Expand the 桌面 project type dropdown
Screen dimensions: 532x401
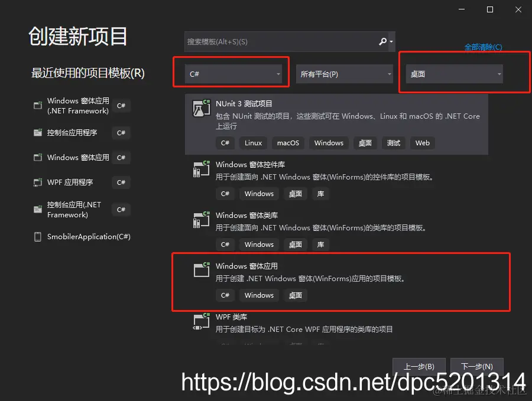point(452,73)
